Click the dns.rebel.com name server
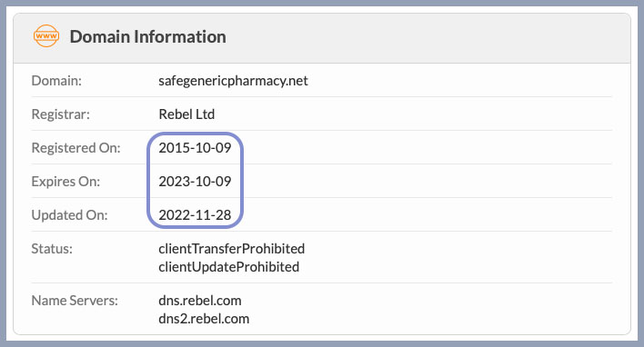Image resolution: width=644 pixels, height=347 pixels. click(x=200, y=301)
